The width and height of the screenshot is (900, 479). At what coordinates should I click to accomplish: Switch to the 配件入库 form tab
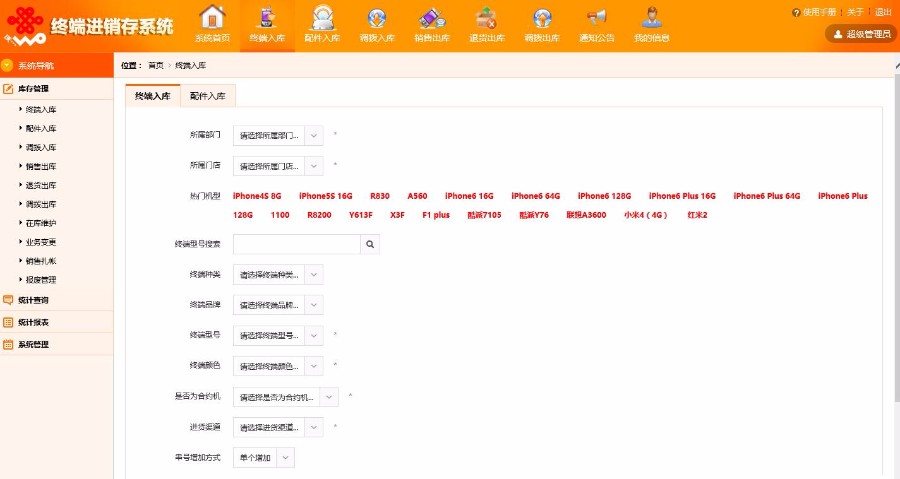(x=208, y=96)
